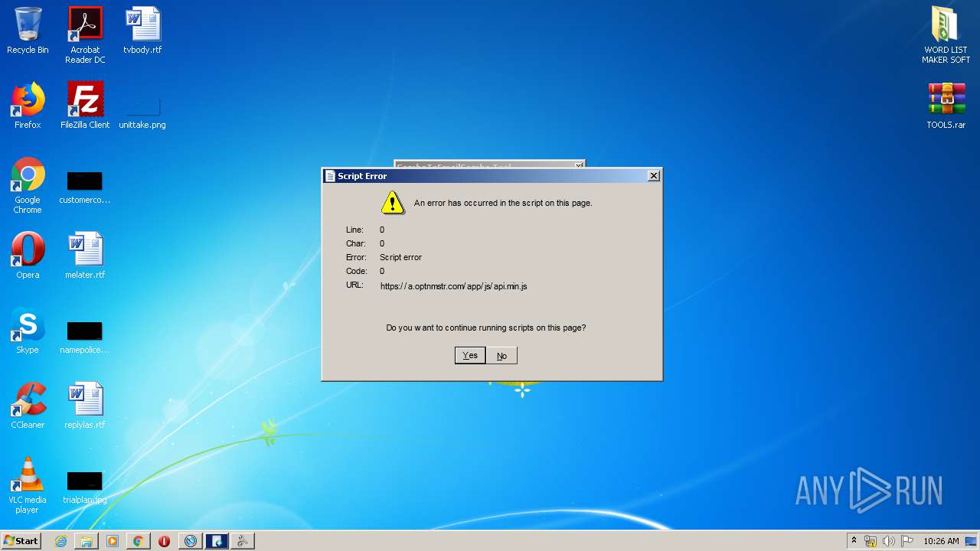Open TOOLS.rar archive
This screenshot has height=551, width=980.
coord(946,106)
